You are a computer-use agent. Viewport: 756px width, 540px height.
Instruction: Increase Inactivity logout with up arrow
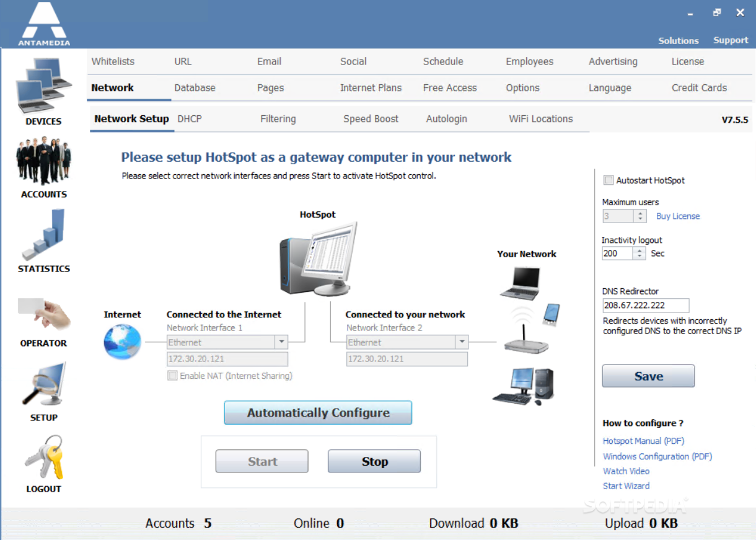[x=640, y=250]
